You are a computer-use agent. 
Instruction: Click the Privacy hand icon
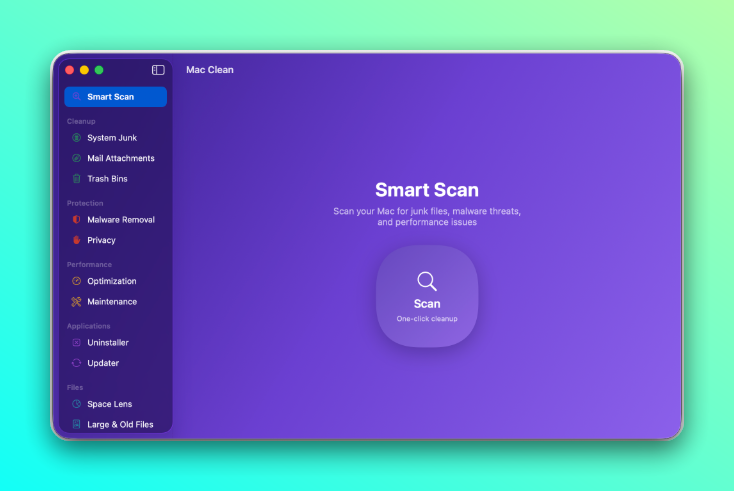(x=76, y=240)
